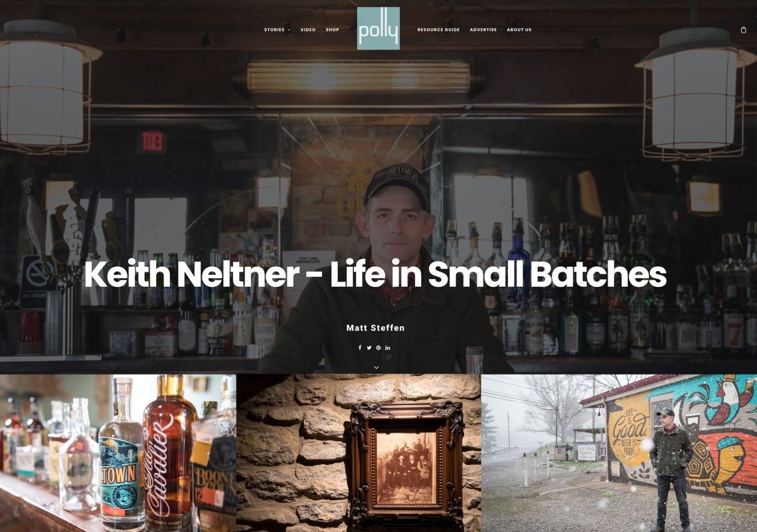This screenshot has width=757, height=532.
Task: Jump down using the hero down-chevron
Action: (x=376, y=367)
